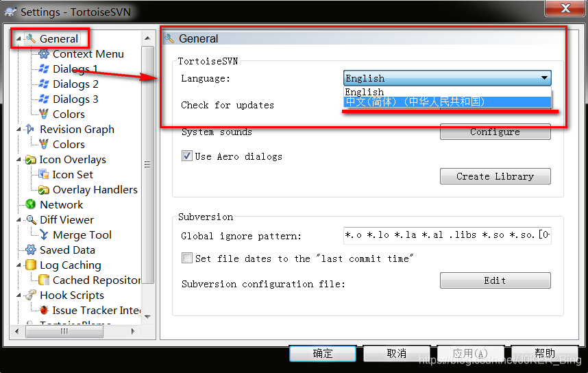Open the Saved Data settings page

(x=67, y=250)
